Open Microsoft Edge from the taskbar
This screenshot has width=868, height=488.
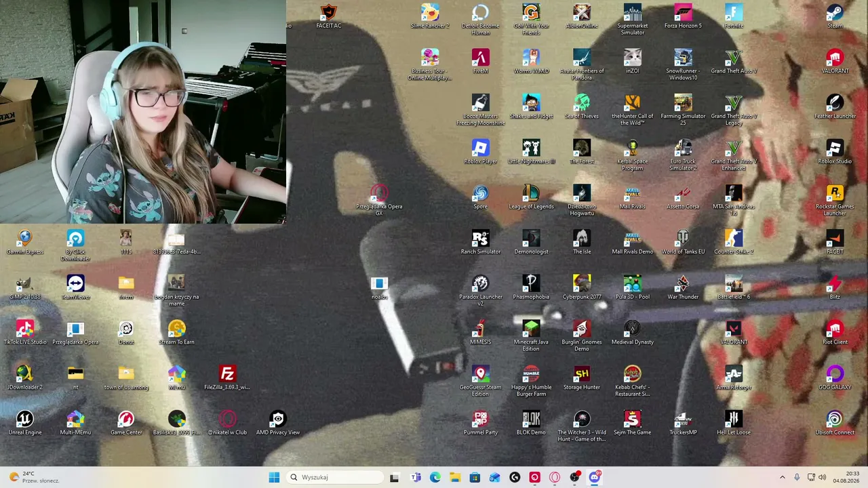435,477
